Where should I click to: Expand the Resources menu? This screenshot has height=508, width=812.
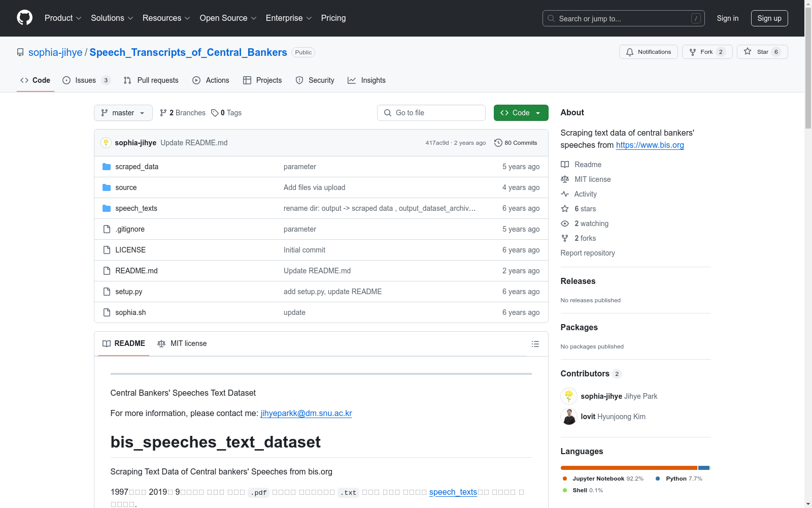(x=166, y=18)
